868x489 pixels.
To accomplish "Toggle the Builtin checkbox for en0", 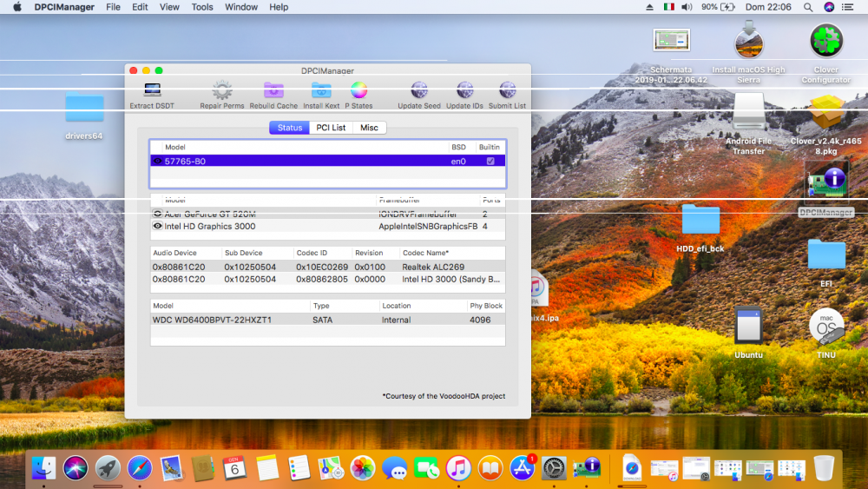I will point(490,162).
